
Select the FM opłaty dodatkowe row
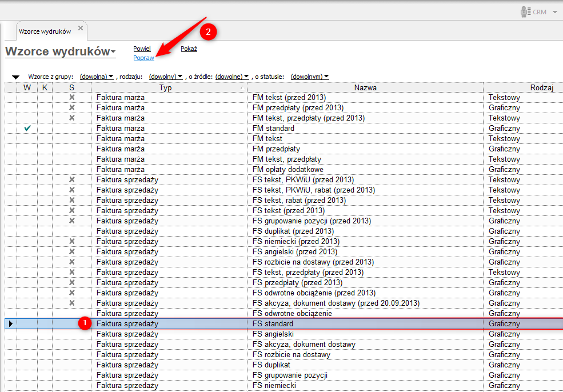coord(284,170)
